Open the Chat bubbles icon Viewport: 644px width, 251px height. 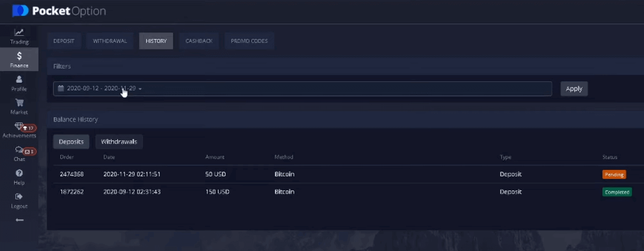(19, 150)
